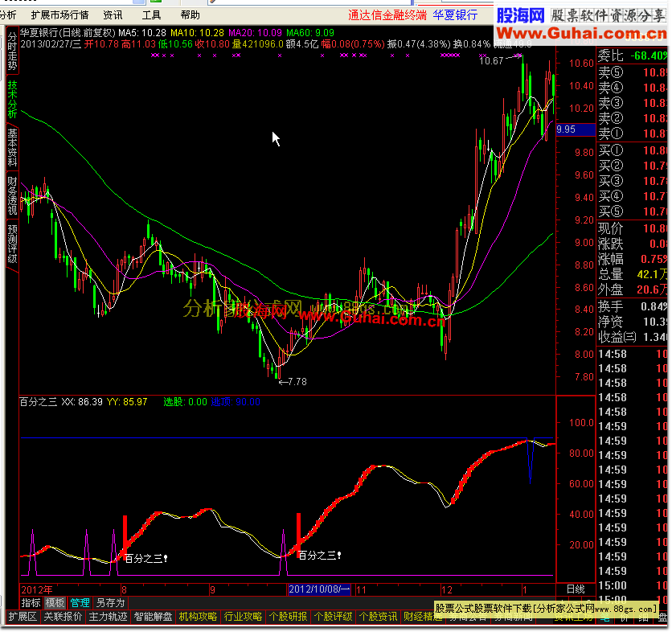Click the 2012年 label on time axis
672x632 pixels.
[x=37, y=589]
